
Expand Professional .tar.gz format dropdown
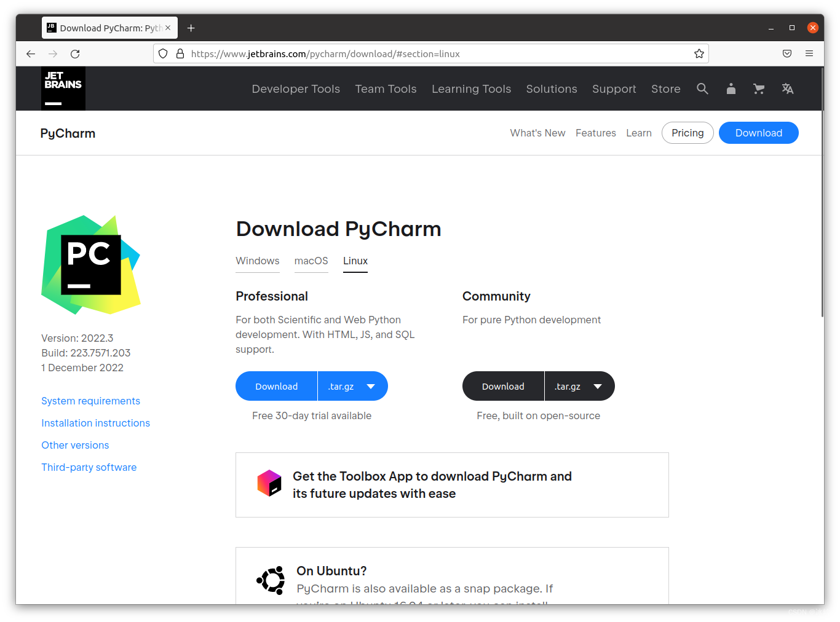tap(352, 386)
